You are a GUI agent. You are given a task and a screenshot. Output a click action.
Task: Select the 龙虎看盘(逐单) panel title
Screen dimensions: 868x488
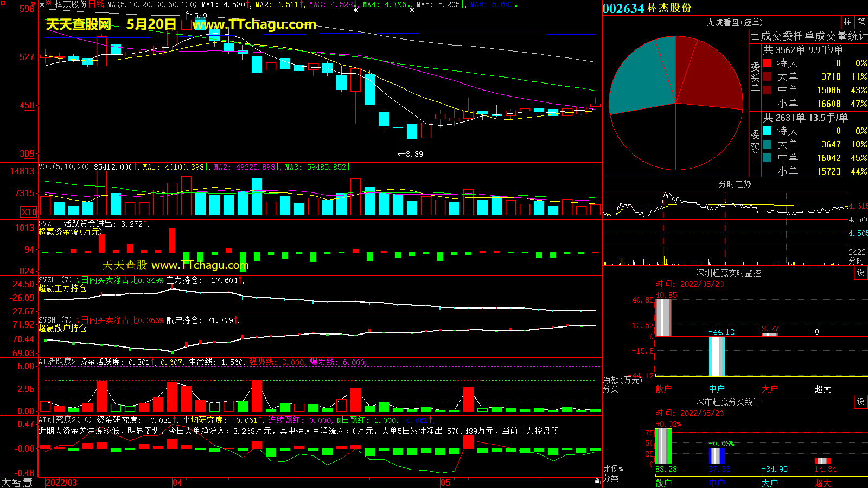tap(734, 22)
